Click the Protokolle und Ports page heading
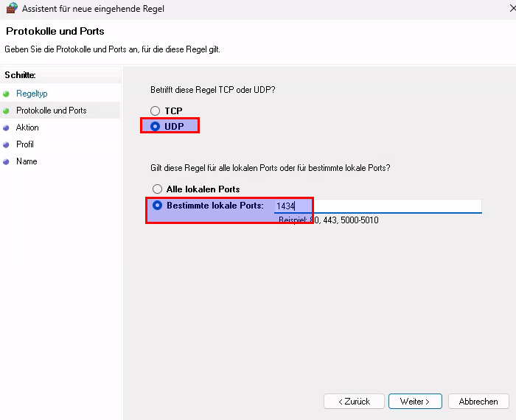 [55, 31]
